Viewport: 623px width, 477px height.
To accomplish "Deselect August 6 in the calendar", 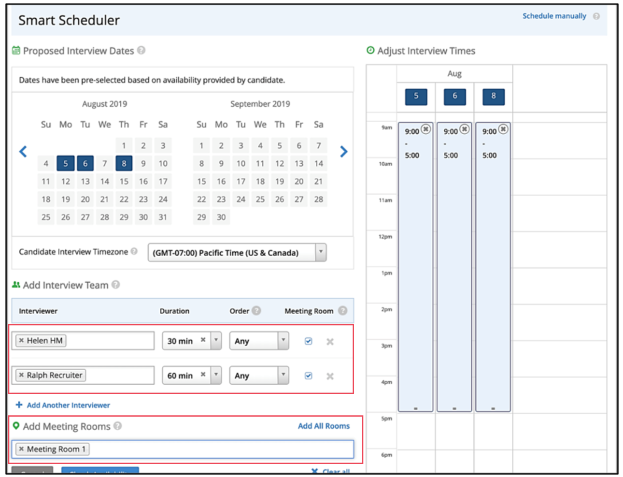I will 85,163.
